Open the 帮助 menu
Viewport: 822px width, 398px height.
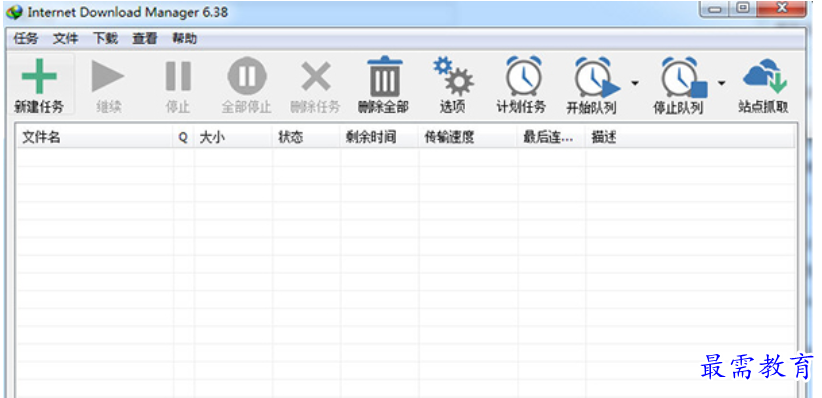pos(185,38)
